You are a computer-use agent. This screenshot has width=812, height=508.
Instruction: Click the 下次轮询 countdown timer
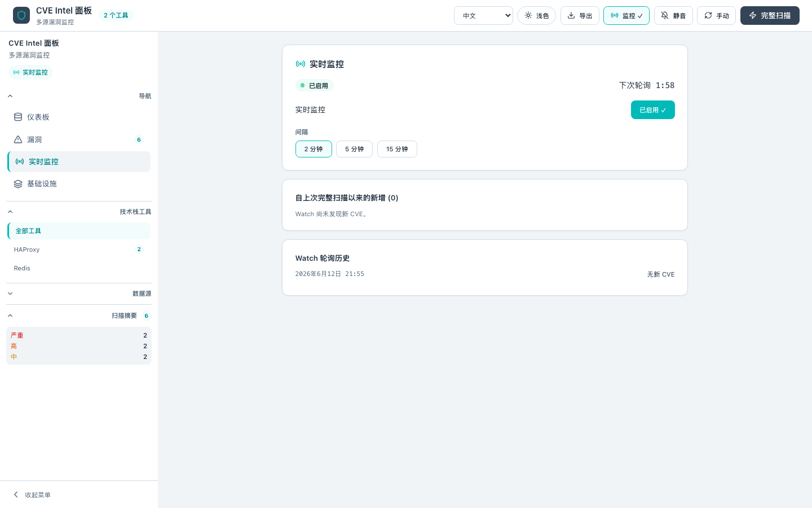(x=647, y=85)
